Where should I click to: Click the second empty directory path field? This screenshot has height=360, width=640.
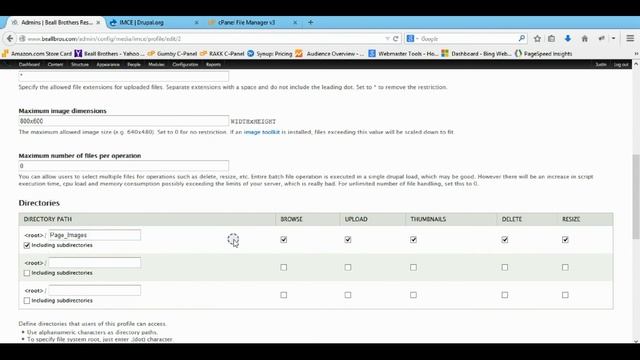click(x=95, y=262)
